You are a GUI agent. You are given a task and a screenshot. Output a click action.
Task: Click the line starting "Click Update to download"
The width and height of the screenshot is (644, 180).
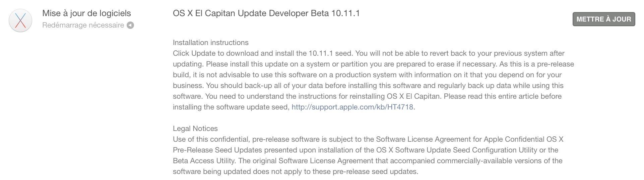click(x=369, y=53)
